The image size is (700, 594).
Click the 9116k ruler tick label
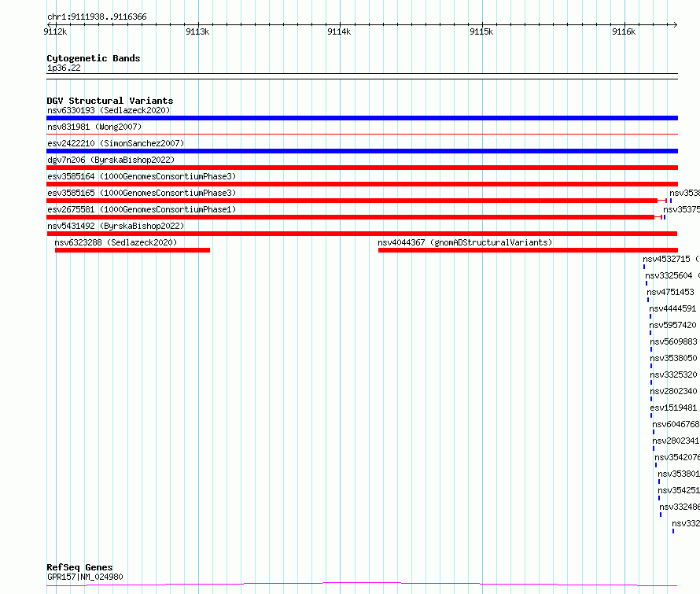[x=624, y=31]
